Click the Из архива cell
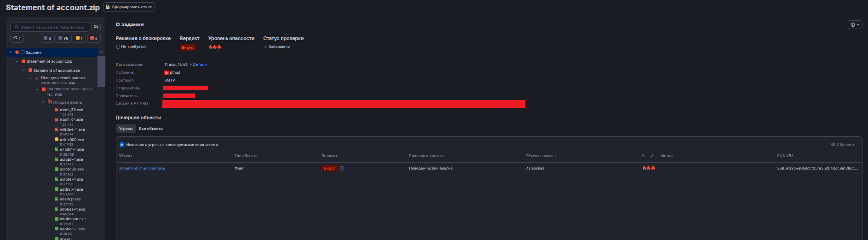Image resolution: width=868 pixels, height=240 pixels. point(535,168)
